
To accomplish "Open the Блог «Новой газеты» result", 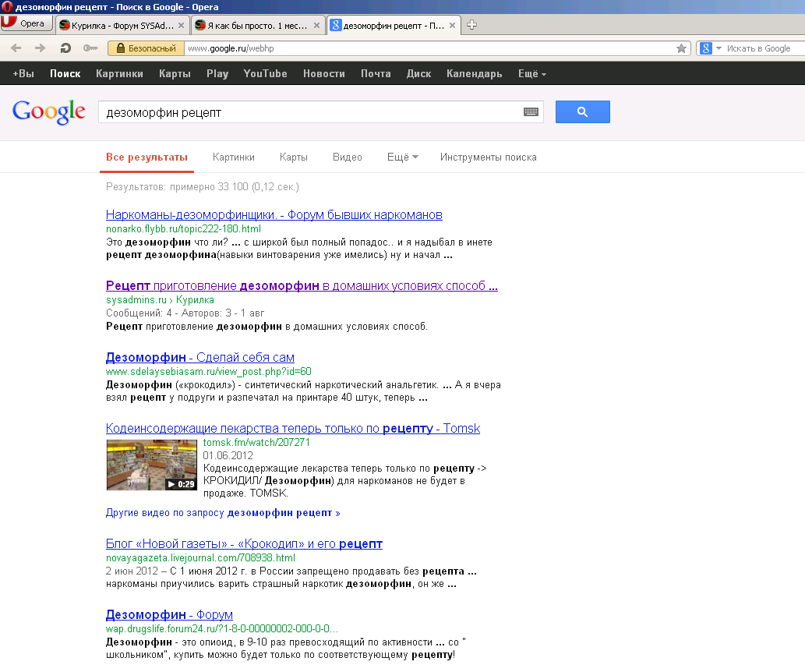I will pos(245,543).
